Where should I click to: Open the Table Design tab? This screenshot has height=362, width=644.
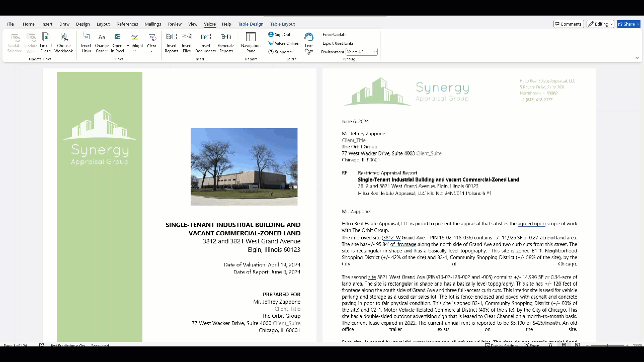[x=251, y=24]
